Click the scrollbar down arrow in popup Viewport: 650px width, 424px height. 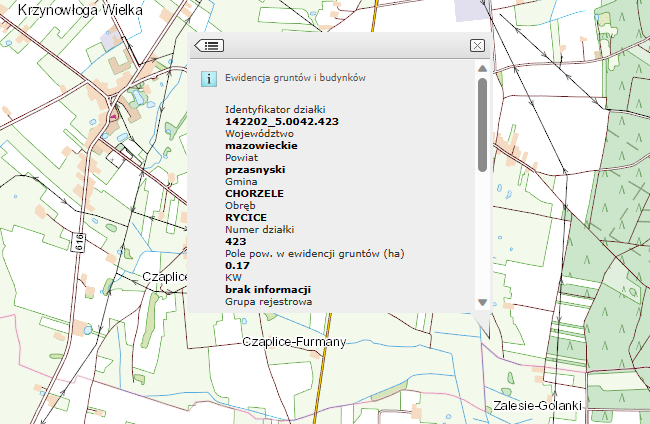[x=482, y=302]
